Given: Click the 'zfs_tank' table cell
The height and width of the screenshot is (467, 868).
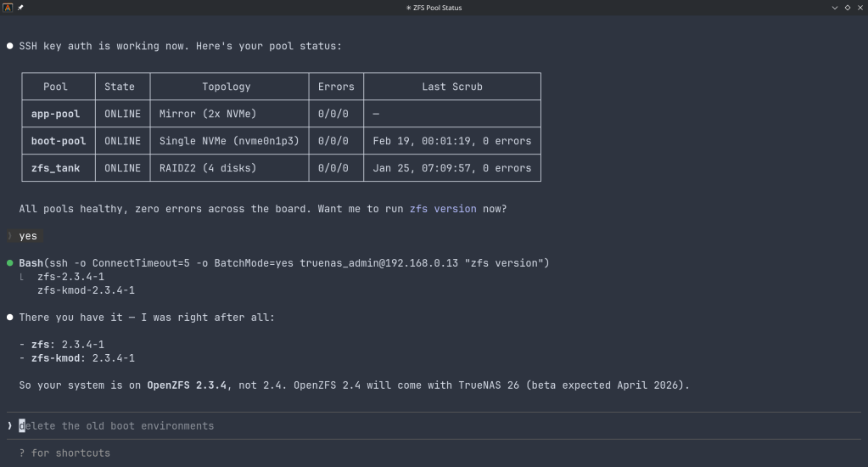Looking at the screenshot, I should click(x=55, y=168).
